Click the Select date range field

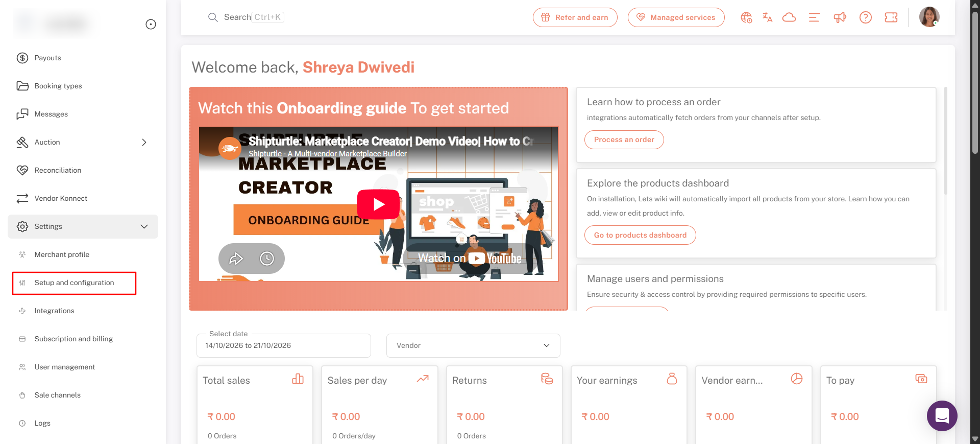coord(284,346)
